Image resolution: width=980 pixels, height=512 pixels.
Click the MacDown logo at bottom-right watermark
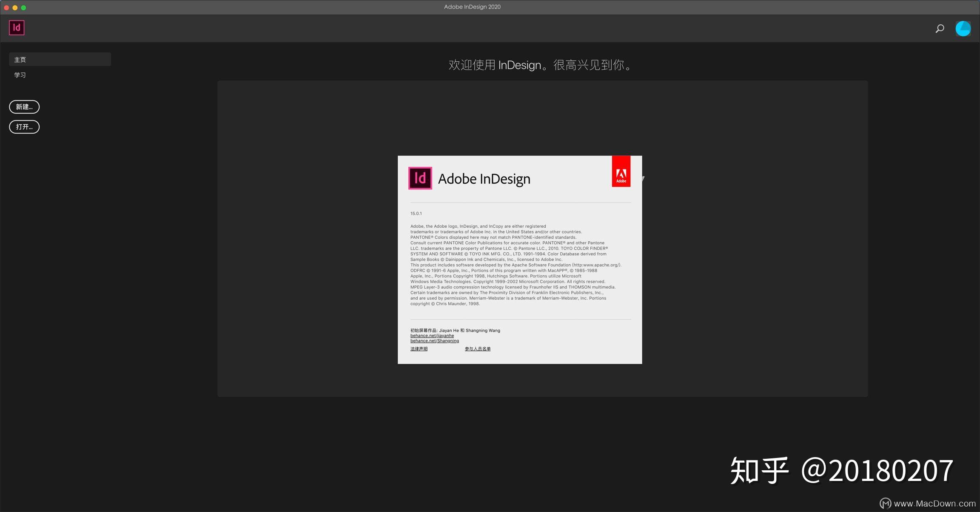click(886, 503)
